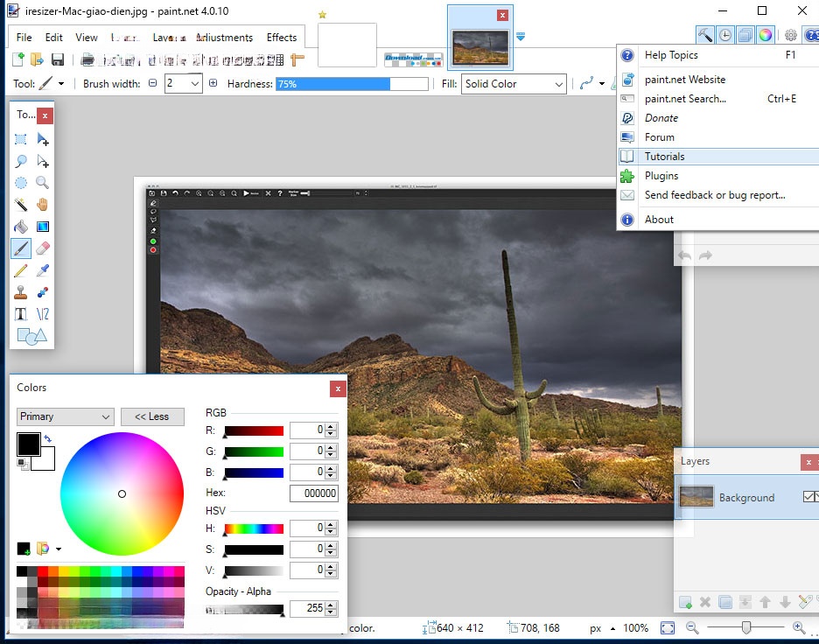This screenshot has width=819, height=644.
Task: Duplicate layer icon in Layers panel
Action: point(725,602)
